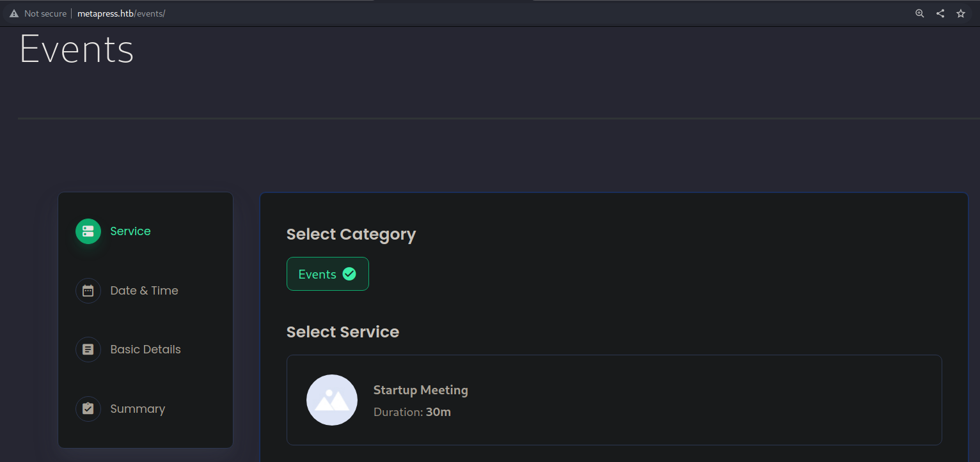The height and width of the screenshot is (462, 980).
Task: Click the metapress.htb URL in address bar
Action: 121,13
